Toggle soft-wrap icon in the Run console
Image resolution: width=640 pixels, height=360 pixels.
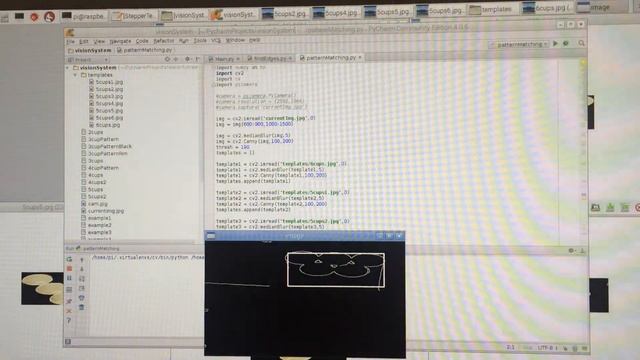tap(82, 279)
